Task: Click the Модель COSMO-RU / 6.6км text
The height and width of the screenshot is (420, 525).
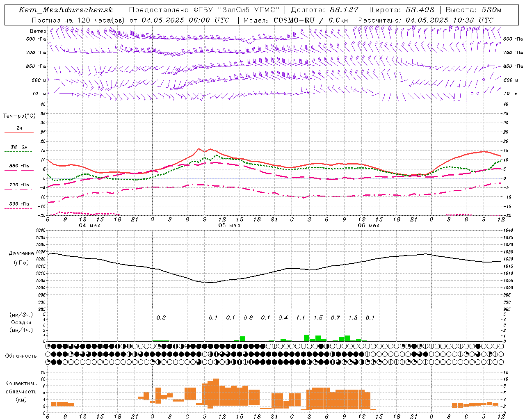Action: coord(295,20)
